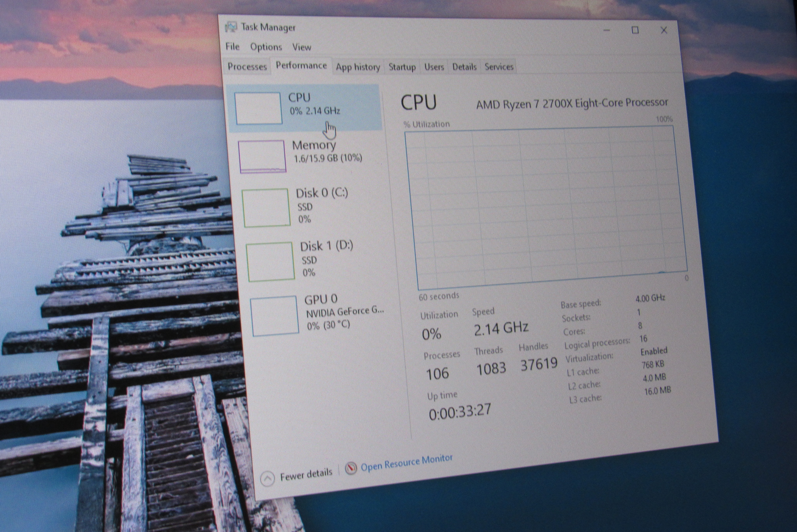Open the File menu
797x532 pixels.
(x=233, y=47)
